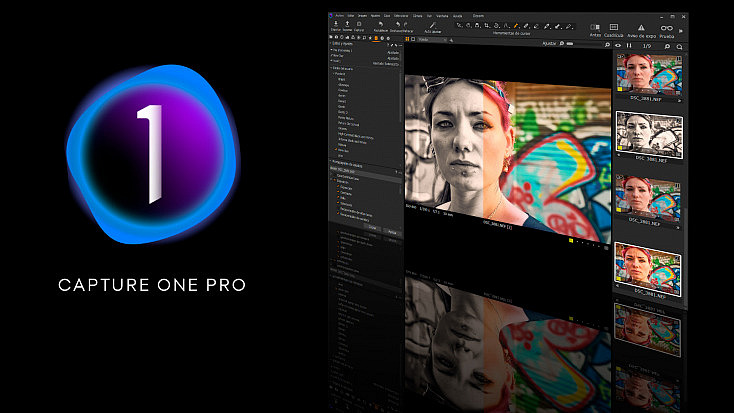Collapse the Estilos de usuario tree

(331, 68)
